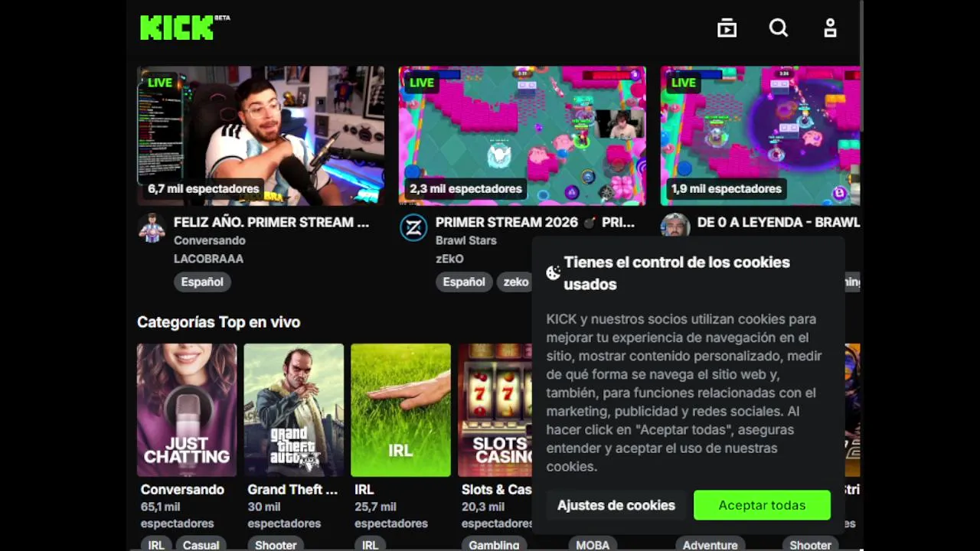Click LACOBRAAA channel avatar
The height and width of the screenshot is (551, 980).
(x=152, y=228)
